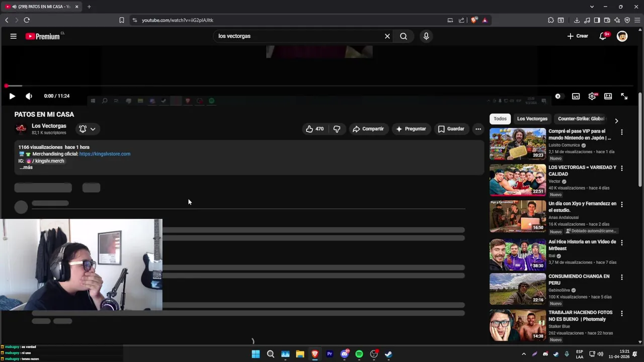The image size is (644, 362).
Task: Open the Los Vectorgas channel name
Action: (49, 126)
